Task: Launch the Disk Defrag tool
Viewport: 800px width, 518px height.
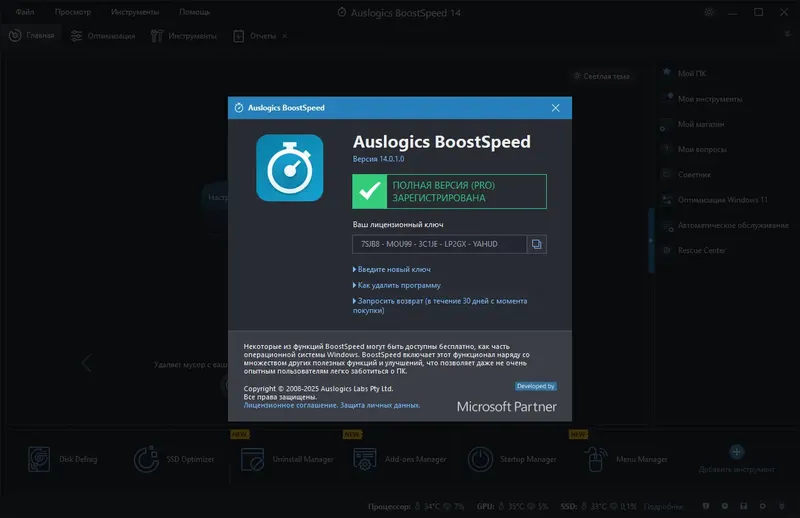Action: (x=63, y=459)
